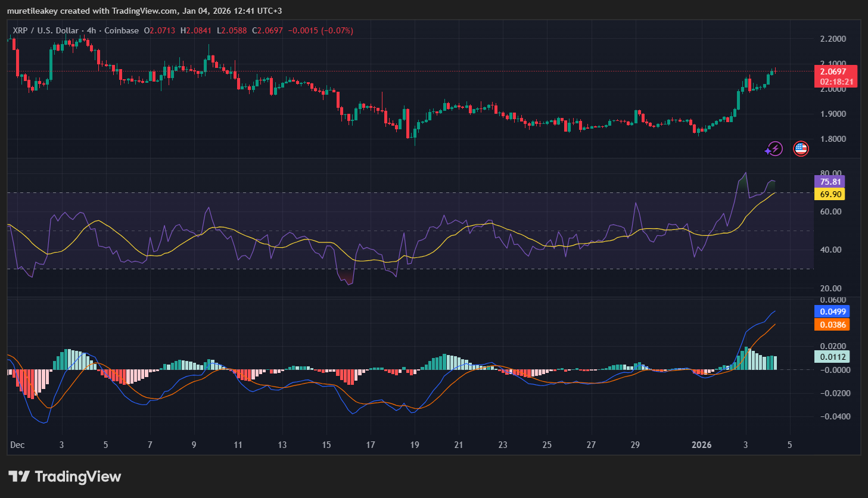Click the orange 0.0386 signal value tag

tap(832, 325)
